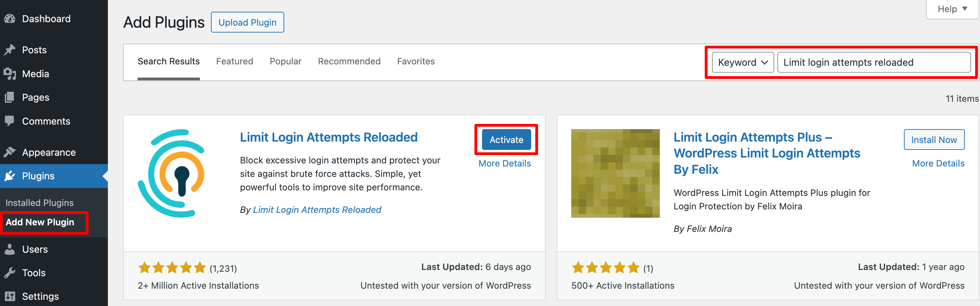The height and width of the screenshot is (306, 980).
Task: Click the Pages icon in sidebar
Action: [10, 97]
